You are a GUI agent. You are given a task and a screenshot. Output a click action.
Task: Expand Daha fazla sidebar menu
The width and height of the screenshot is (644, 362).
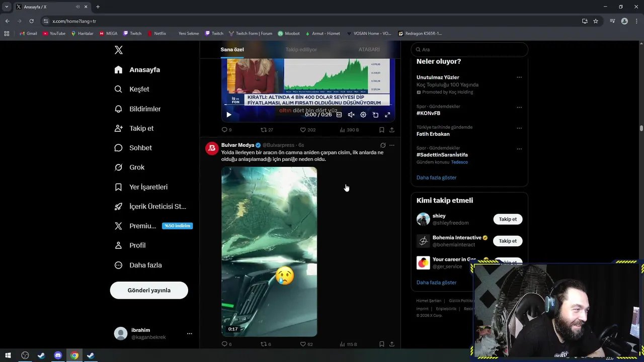138,265
